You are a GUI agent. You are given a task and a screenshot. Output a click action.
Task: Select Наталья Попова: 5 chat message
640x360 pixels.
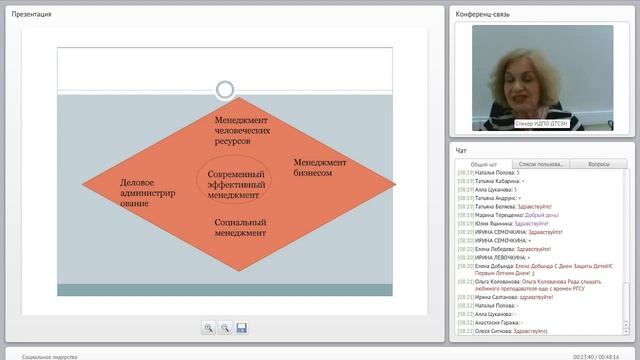[489, 173]
